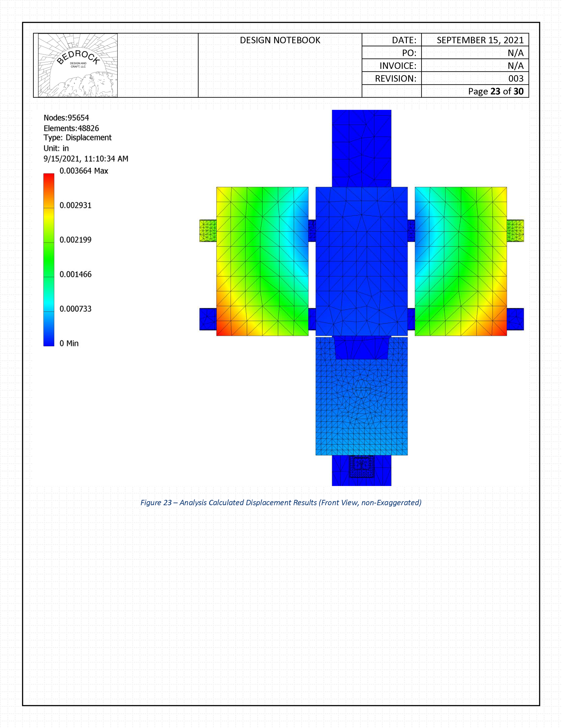Click the DATE: label cell
The width and height of the screenshot is (562, 728).
(x=391, y=40)
